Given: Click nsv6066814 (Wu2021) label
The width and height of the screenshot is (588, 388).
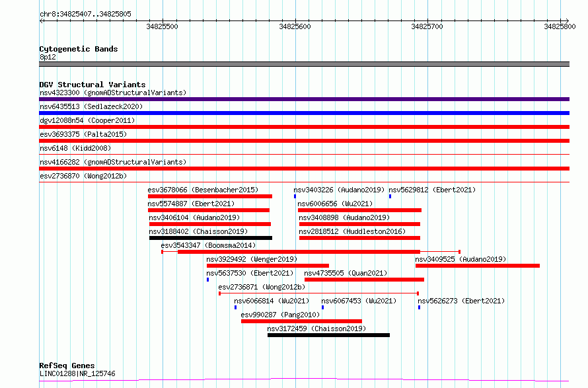Looking at the screenshot, I should pyautogui.click(x=272, y=301).
